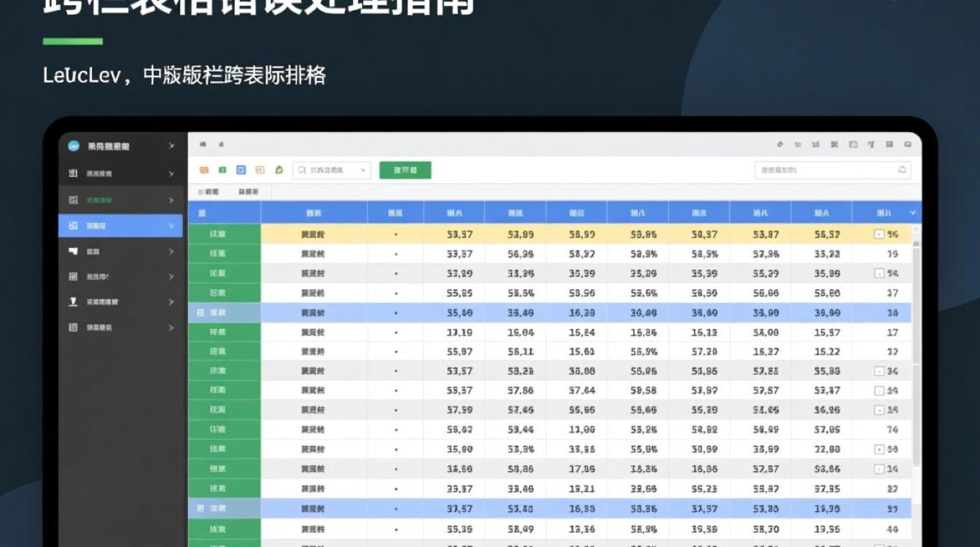
Task: Open the search scope dropdown beside the magnifier
Action: pos(362,168)
